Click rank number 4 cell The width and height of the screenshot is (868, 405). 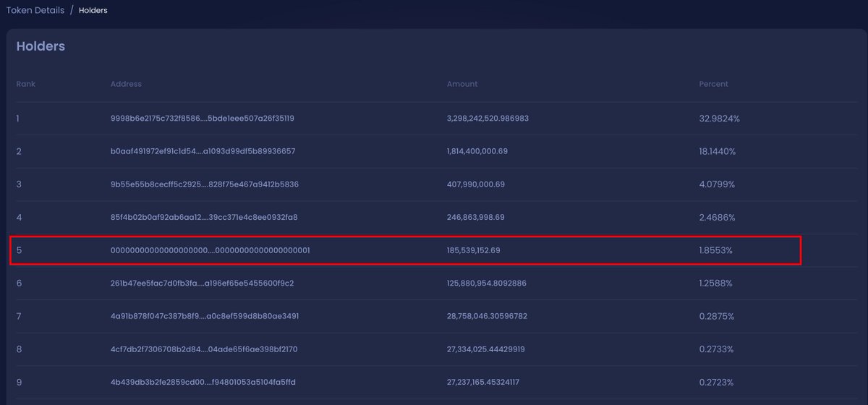point(19,217)
